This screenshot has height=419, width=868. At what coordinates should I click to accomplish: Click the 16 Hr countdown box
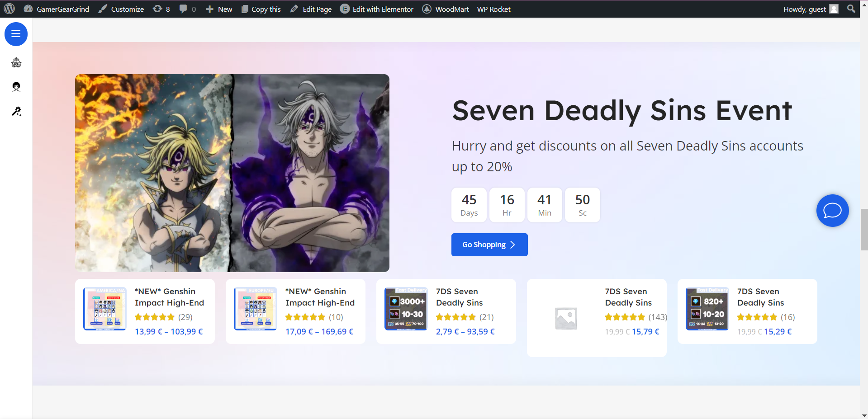point(507,205)
